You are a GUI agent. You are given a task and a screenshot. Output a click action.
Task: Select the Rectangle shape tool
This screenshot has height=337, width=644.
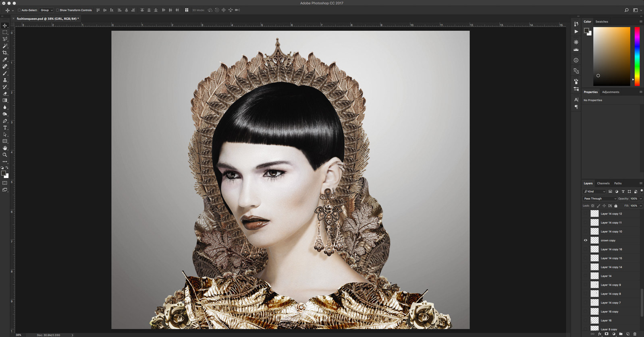[5, 141]
